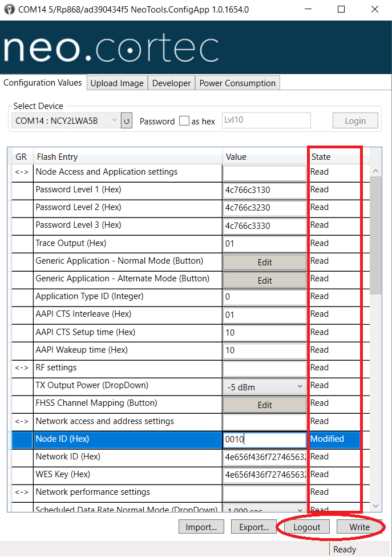Collapse Node Access and Application settings group
Screen dimensions: 392x557
pos(22,172)
